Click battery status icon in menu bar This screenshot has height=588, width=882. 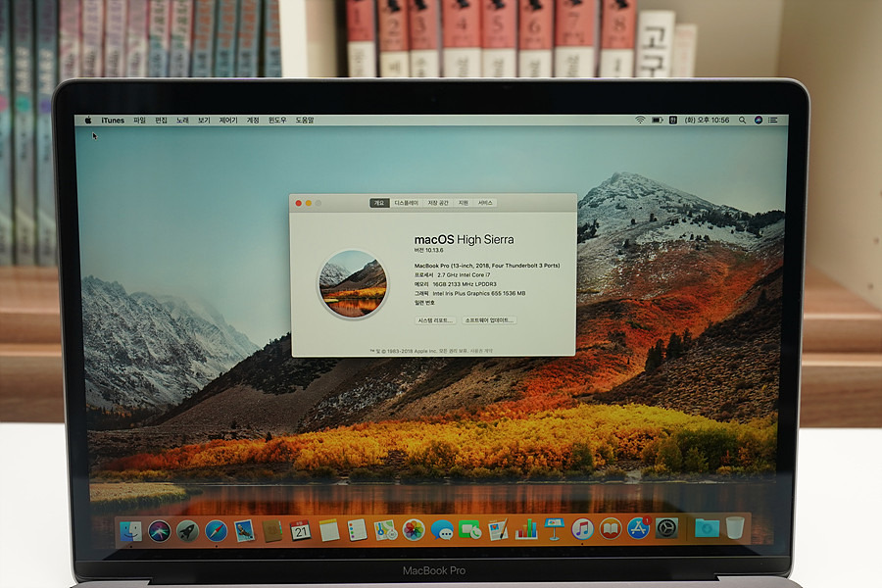click(x=657, y=120)
